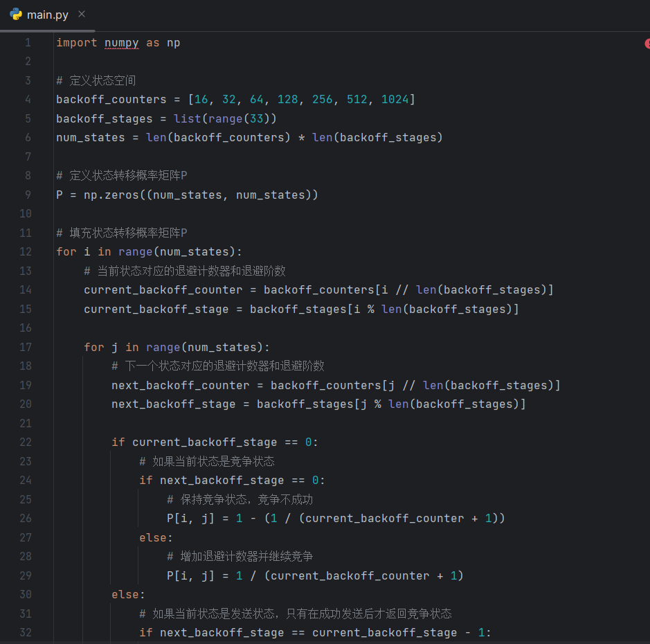This screenshot has width=650, height=644.
Task: Click 'for i in range(num_states):' line
Action: click(149, 251)
